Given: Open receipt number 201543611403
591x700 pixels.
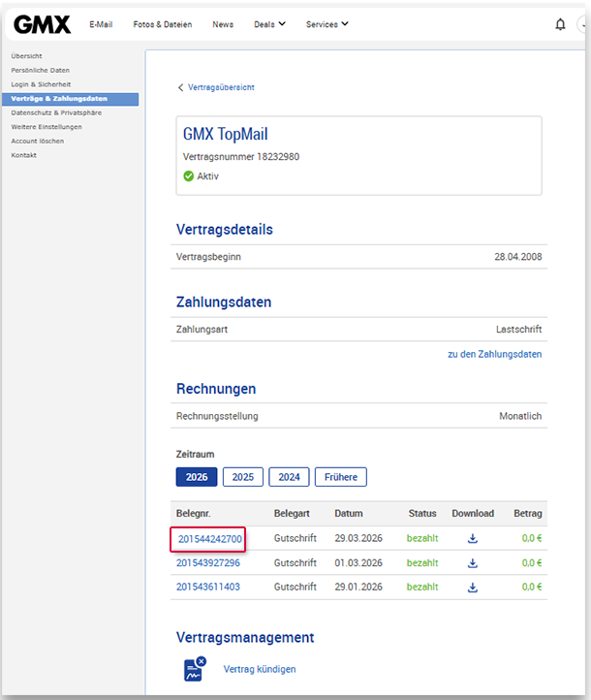Looking at the screenshot, I should click(x=208, y=588).
